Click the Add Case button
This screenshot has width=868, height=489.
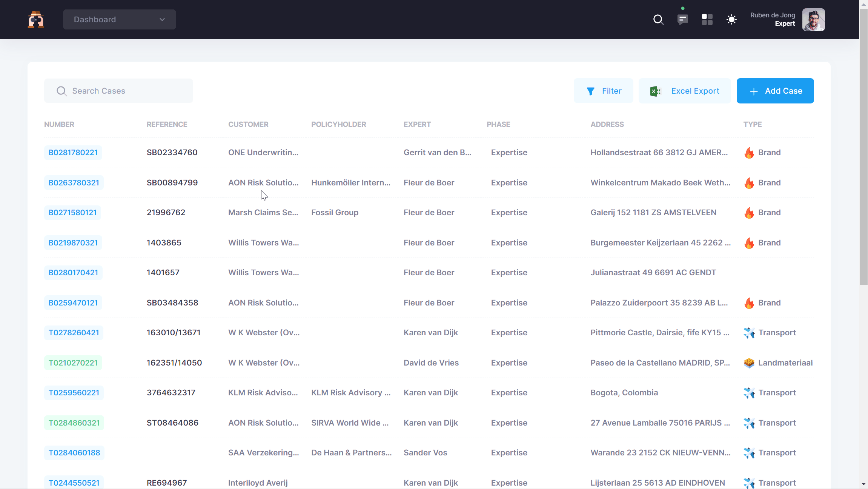775,91
